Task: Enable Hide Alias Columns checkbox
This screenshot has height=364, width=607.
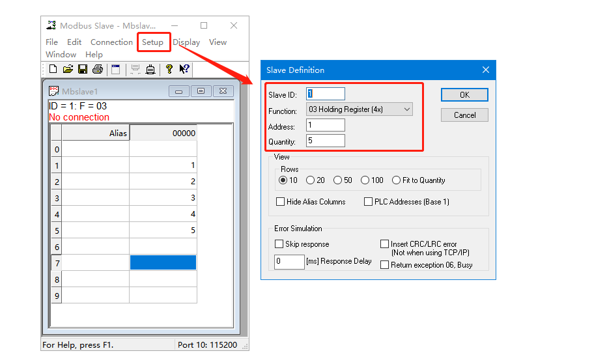Action: (280, 202)
